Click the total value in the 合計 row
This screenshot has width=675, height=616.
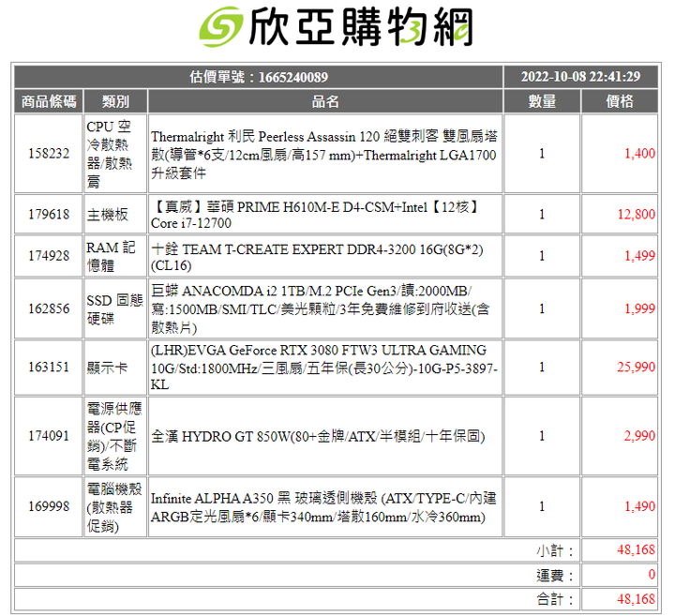click(x=637, y=599)
